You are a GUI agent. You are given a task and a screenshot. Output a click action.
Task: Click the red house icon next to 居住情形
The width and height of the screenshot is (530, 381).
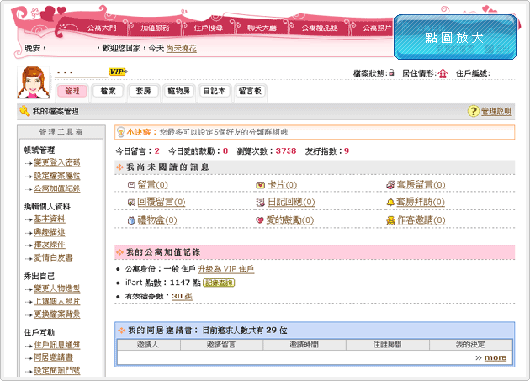click(x=443, y=73)
